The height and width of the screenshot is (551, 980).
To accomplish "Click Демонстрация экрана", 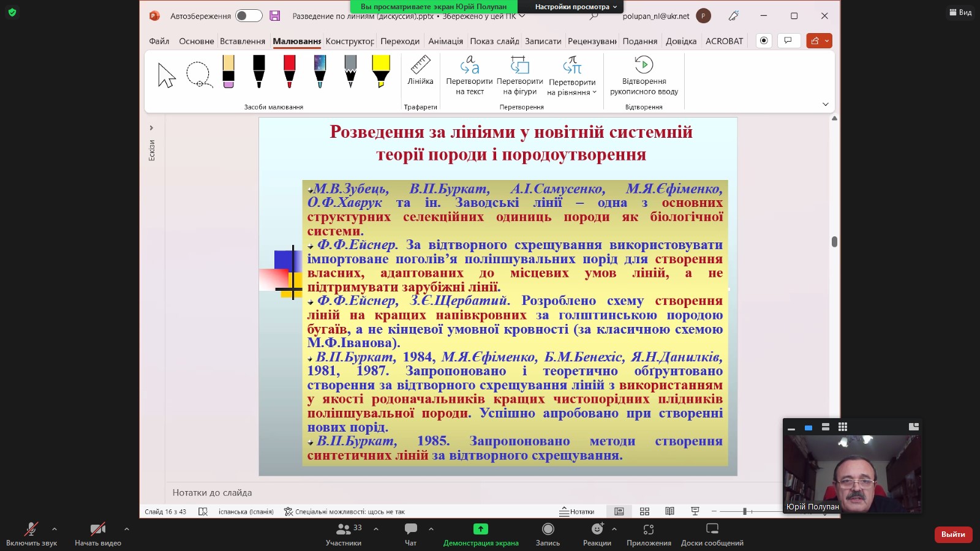I will [481, 534].
